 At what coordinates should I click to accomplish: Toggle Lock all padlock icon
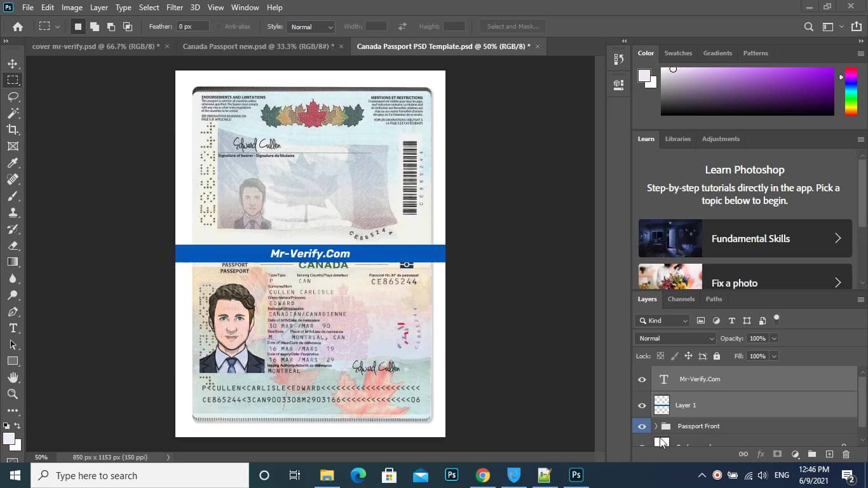[x=717, y=356]
